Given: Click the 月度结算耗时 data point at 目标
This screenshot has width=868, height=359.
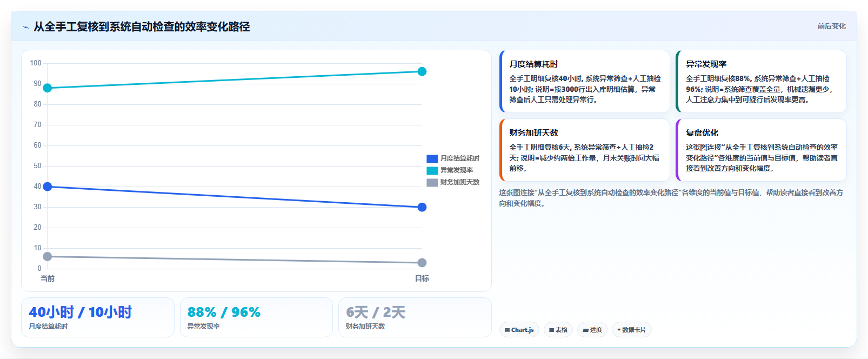Looking at the screenshot, I should 422,207.
